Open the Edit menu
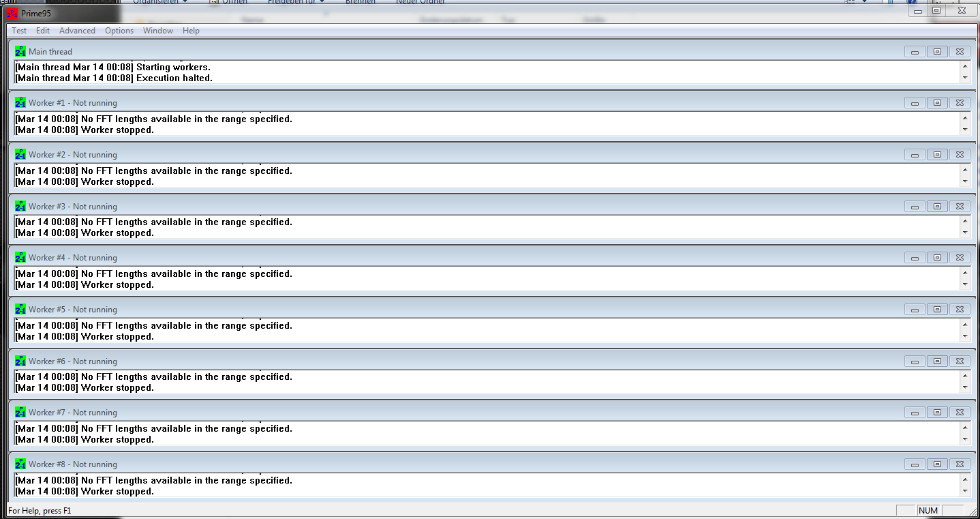Viewport: 980px width, 519px height. coord(43,31)
